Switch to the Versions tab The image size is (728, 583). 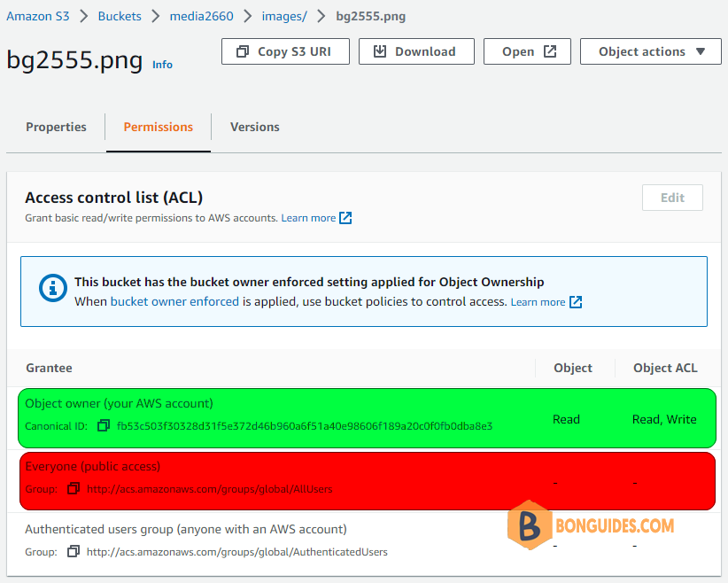click(x=255, y=127)
